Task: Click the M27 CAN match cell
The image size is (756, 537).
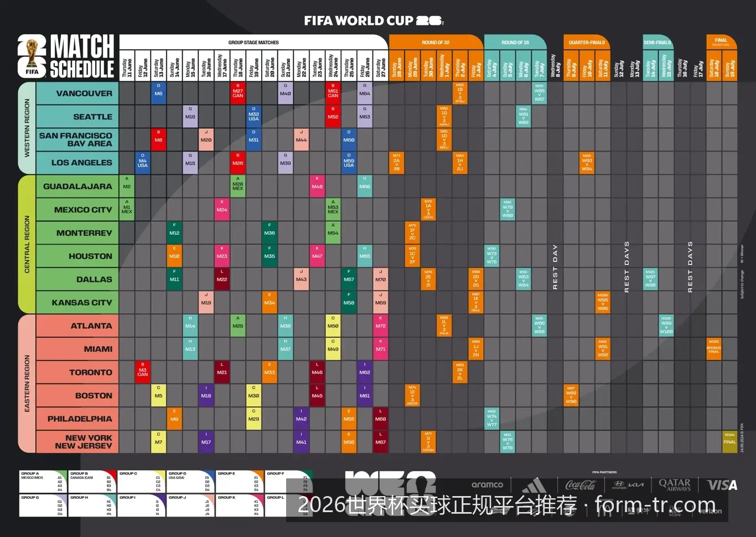Action: pos(238,93)
